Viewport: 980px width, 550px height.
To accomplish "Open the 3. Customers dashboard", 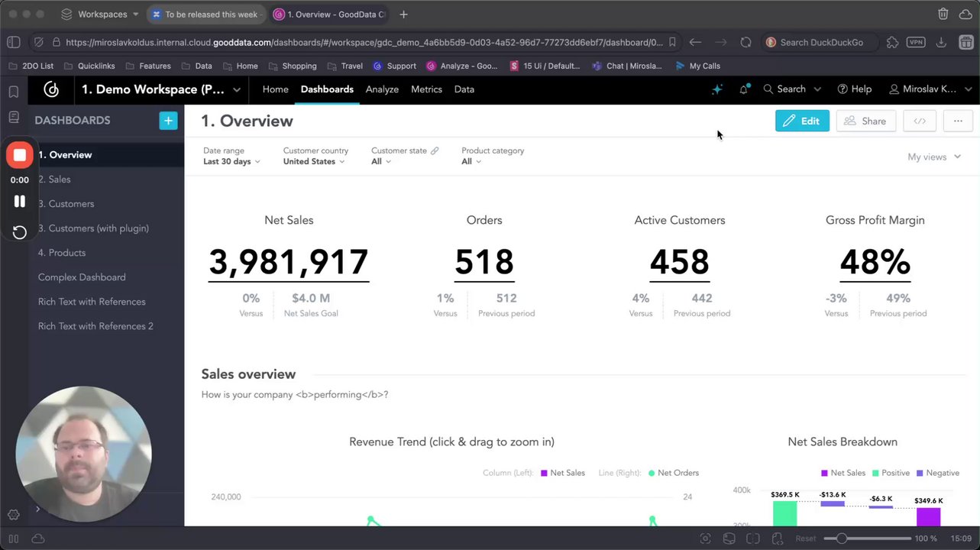I will tap(107, 204).
